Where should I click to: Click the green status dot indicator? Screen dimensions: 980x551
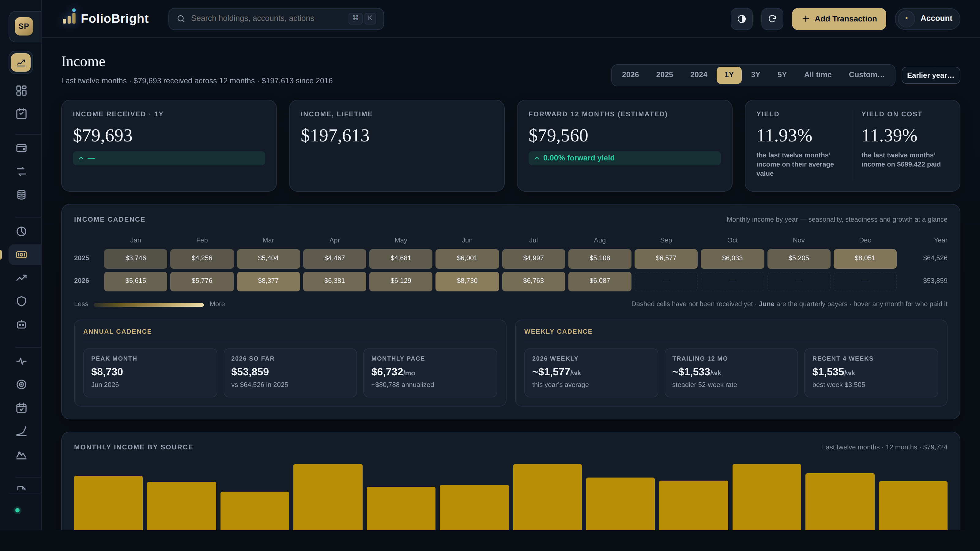tap(17, 510)
